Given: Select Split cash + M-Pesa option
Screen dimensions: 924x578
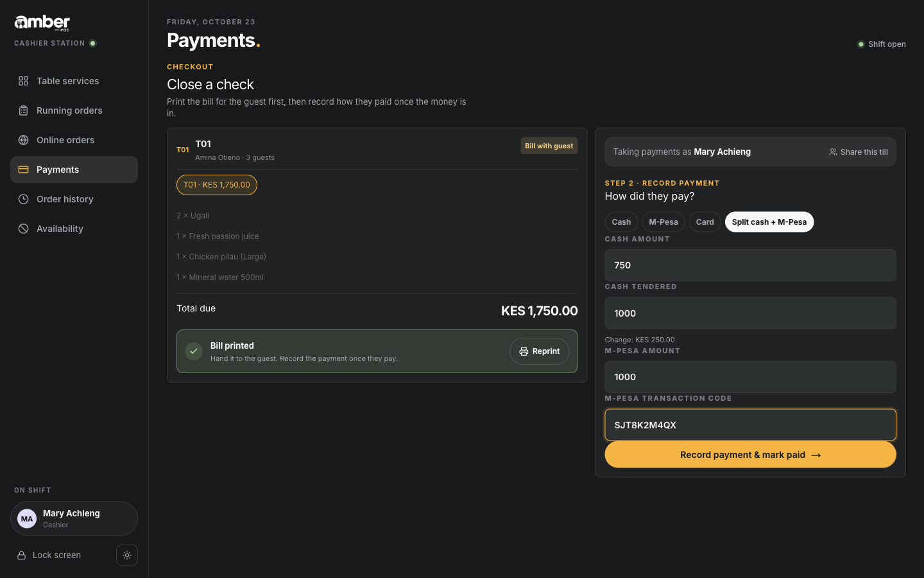Looking at the screenshot, I should coord(769,222).
